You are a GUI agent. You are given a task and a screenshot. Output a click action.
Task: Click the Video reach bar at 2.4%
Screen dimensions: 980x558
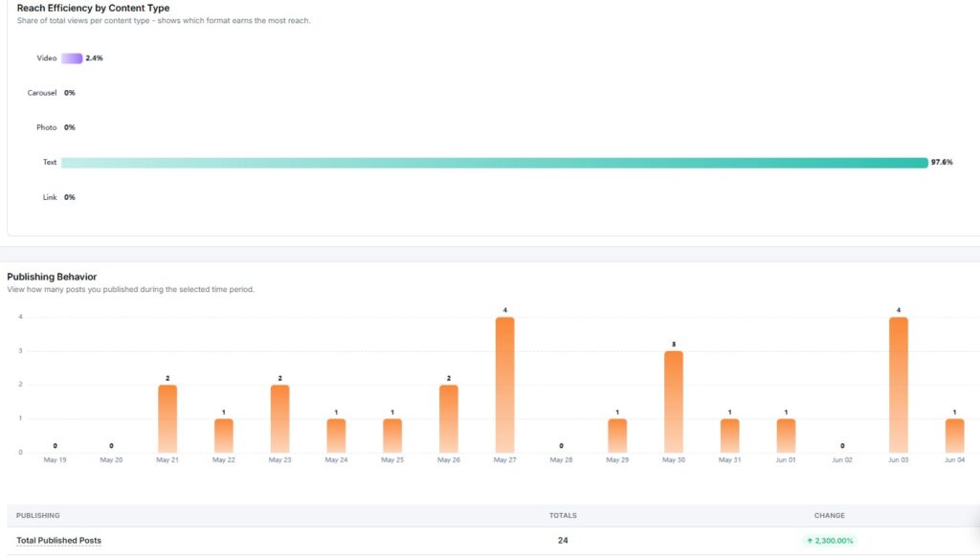72,58
